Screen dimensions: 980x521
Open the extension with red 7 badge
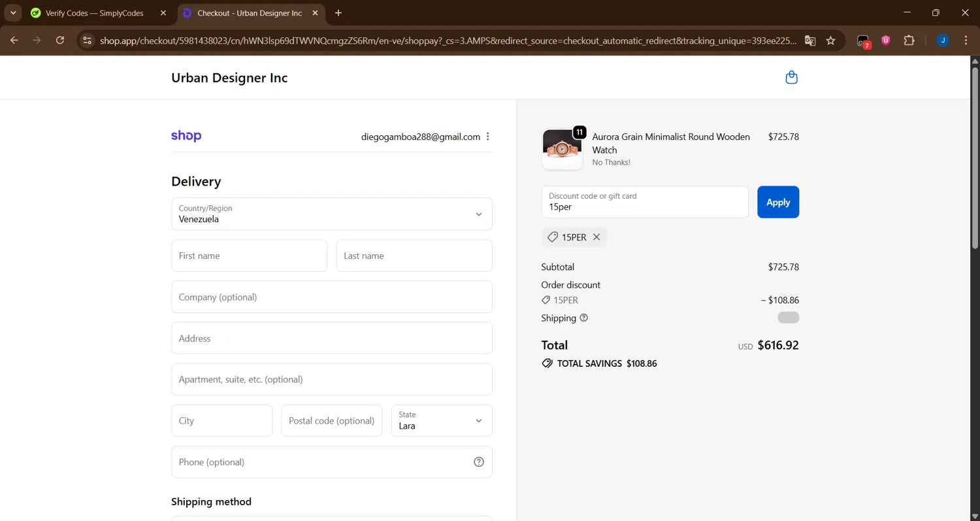pos(864,41)
